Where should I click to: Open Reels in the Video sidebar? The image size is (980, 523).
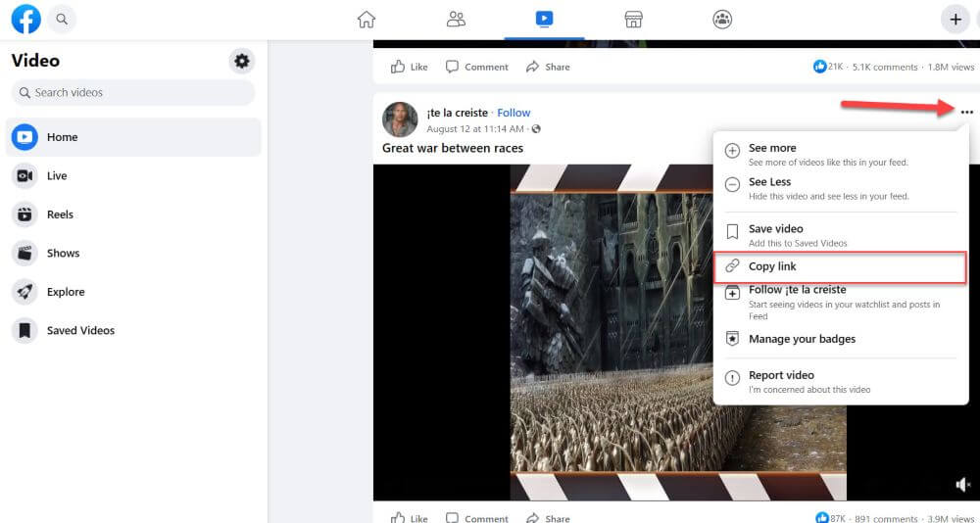click(133, 214)
